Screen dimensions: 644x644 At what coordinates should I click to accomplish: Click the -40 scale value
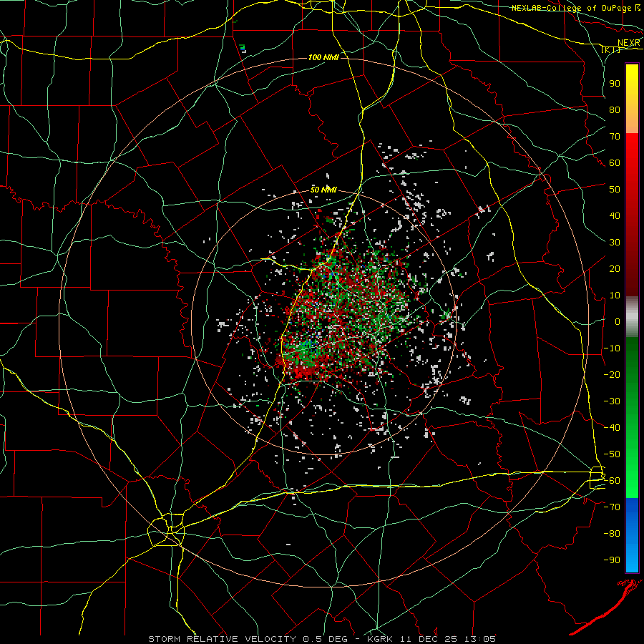[x=612, y=428]
